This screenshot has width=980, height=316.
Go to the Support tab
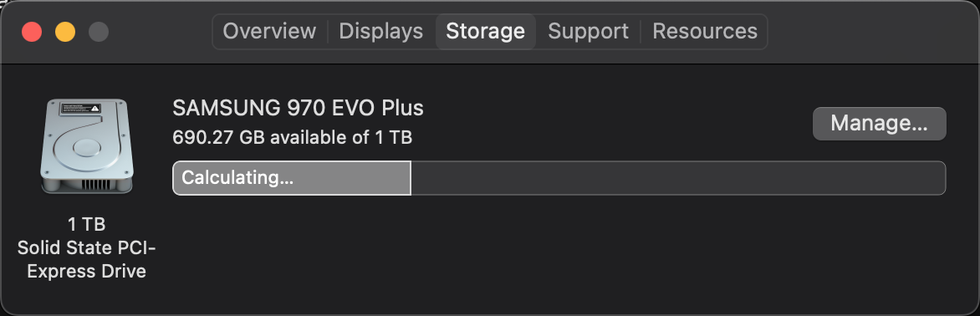[588, 31]
